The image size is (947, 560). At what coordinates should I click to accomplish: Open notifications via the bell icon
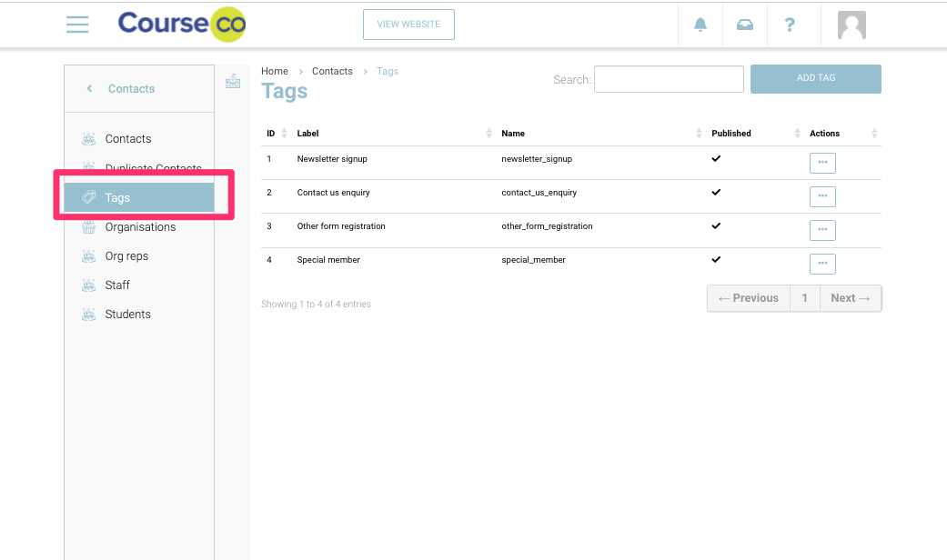[700, 24]
